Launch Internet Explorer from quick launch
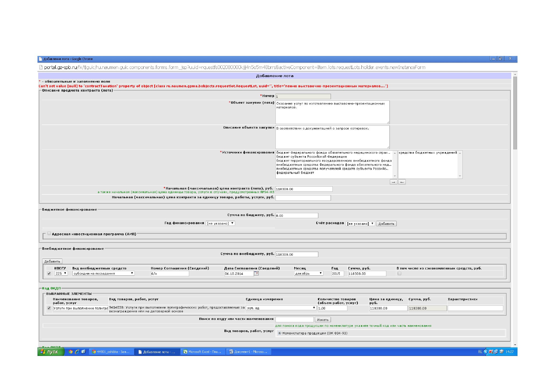This screenshot has width=555, height=392. click(x=77, y=352)
